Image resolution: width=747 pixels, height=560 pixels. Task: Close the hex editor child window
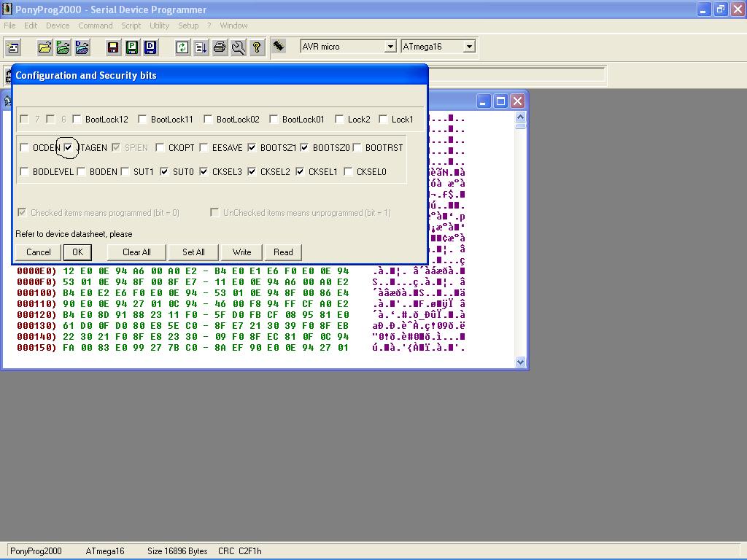point(517,101)
